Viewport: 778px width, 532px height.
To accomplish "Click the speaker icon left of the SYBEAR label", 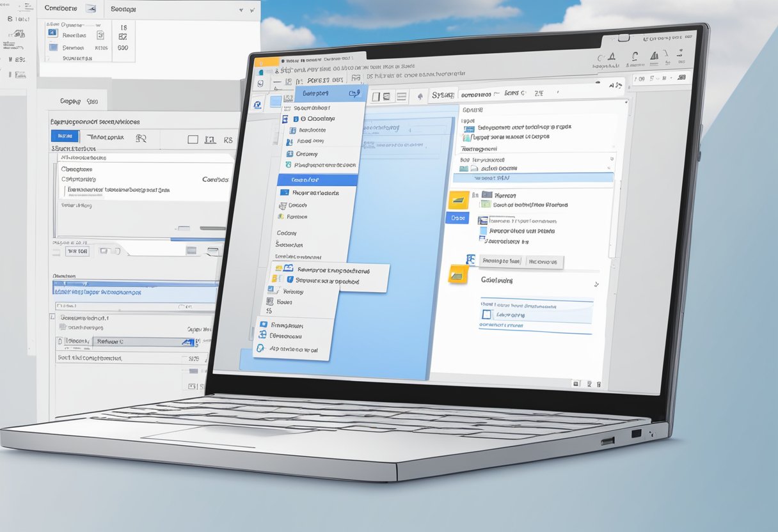I will (x=420, y=97).
